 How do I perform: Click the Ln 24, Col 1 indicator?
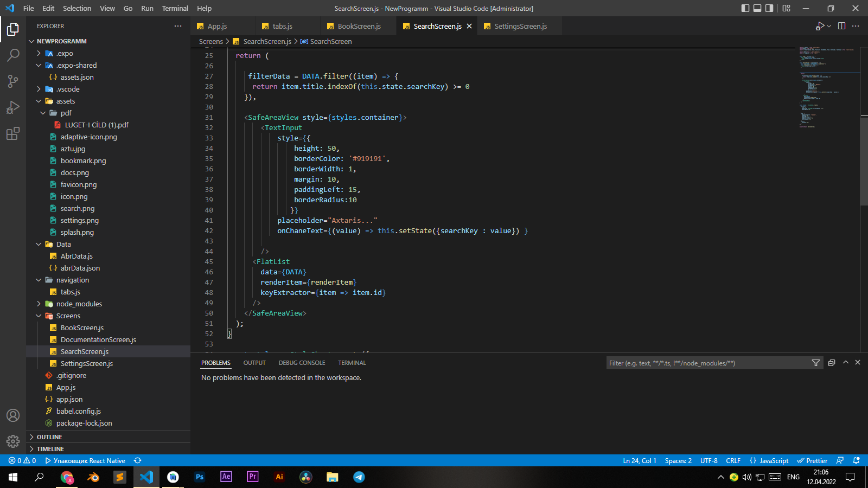tap(640, 460)
